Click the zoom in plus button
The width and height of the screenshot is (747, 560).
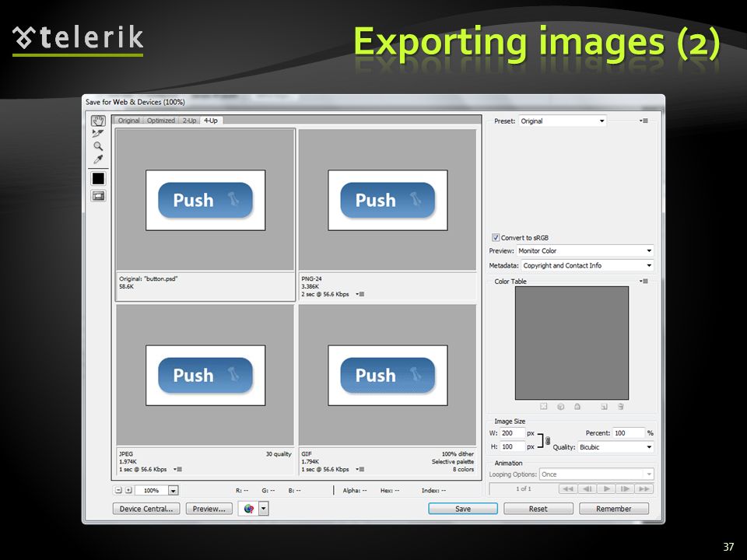coord(128,490)
